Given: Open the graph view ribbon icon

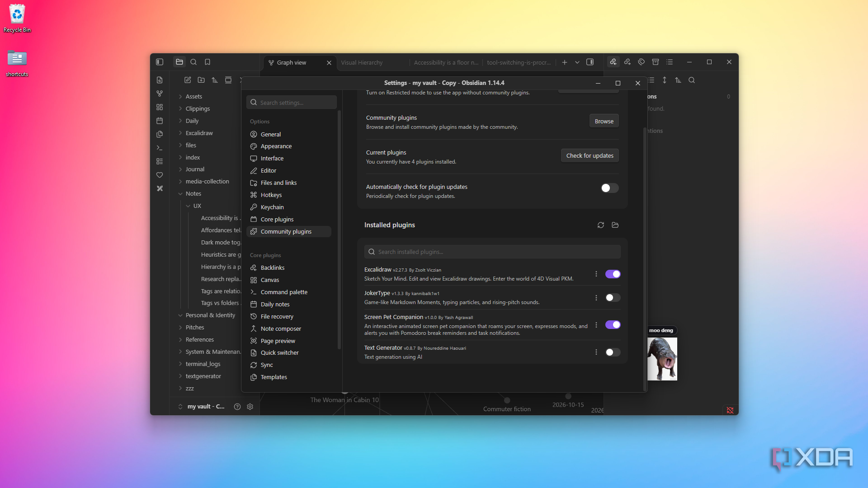Looking at the screenshot, I should (160, 94).
